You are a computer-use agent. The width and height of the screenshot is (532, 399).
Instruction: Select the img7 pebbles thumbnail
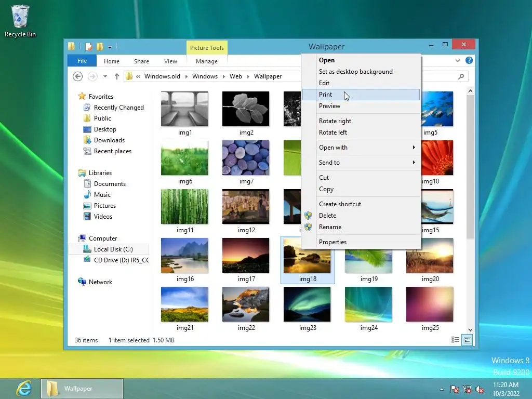click(246, 158)
